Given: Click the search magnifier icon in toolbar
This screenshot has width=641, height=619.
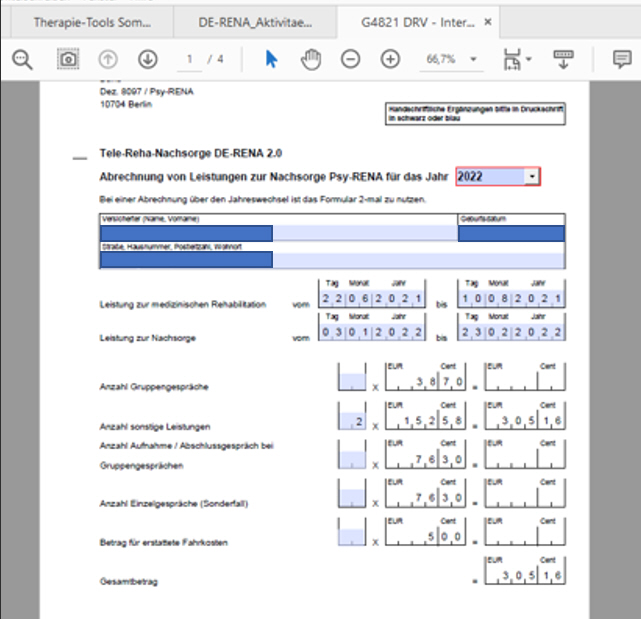Looking at the screenshot, I should tap(22, 60).
